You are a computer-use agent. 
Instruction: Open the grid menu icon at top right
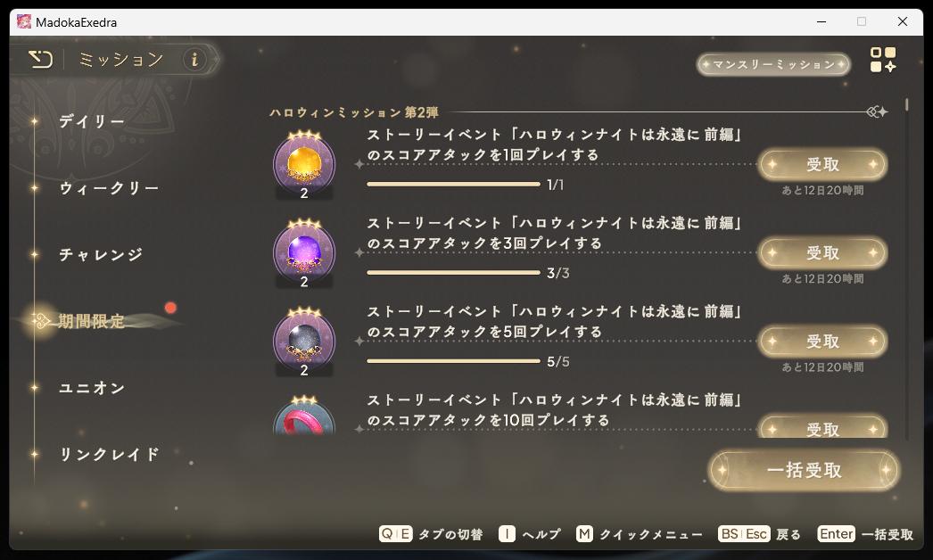(x=883, y=60)
